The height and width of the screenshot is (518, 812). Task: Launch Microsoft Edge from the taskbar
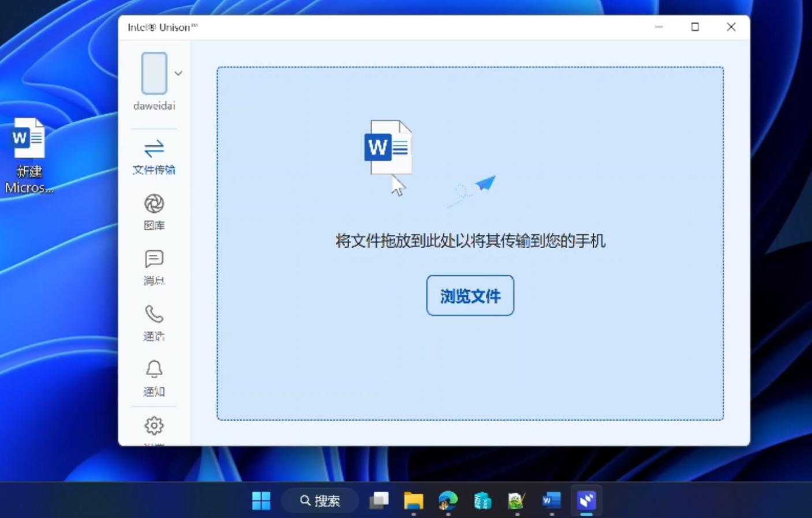[448, 500]
